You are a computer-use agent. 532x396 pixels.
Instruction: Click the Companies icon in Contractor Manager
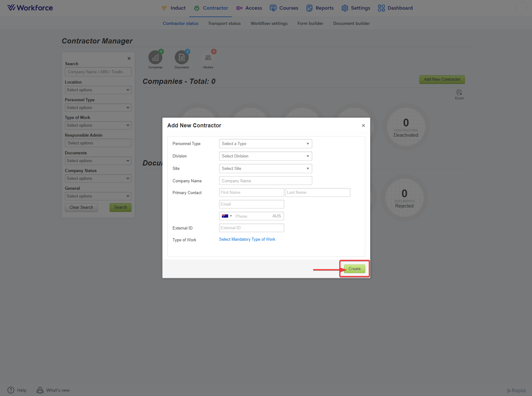(x=155, y=58)
